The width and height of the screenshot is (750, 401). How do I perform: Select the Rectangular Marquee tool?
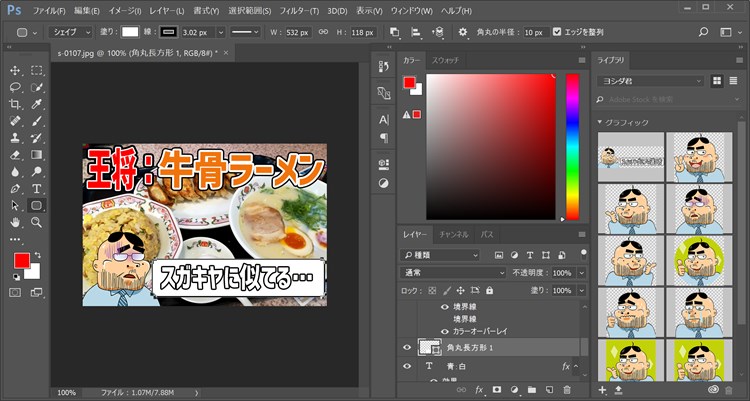pos(36,71)
